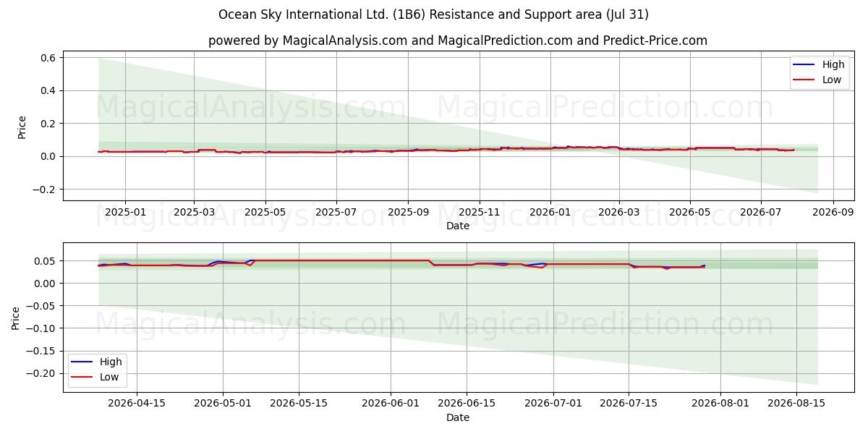The width and height of the screenshot is (868, 434).
Task: Click the '2025-07' tick label
Action: (336, 212)
